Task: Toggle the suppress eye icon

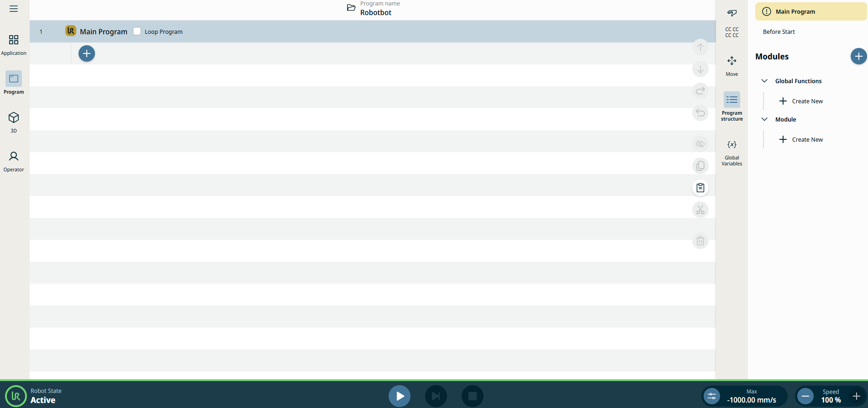Action: [x=700, y=144]
